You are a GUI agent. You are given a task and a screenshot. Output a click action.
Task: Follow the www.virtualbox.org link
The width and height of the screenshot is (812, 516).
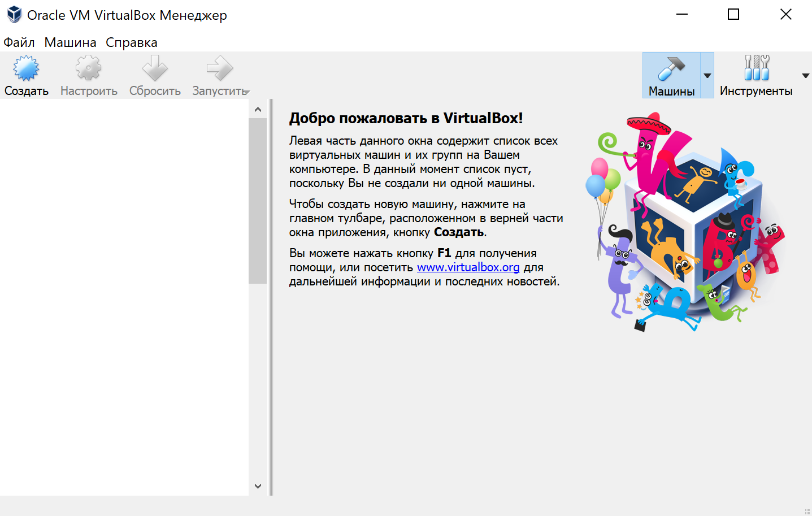tap(468, 267)
